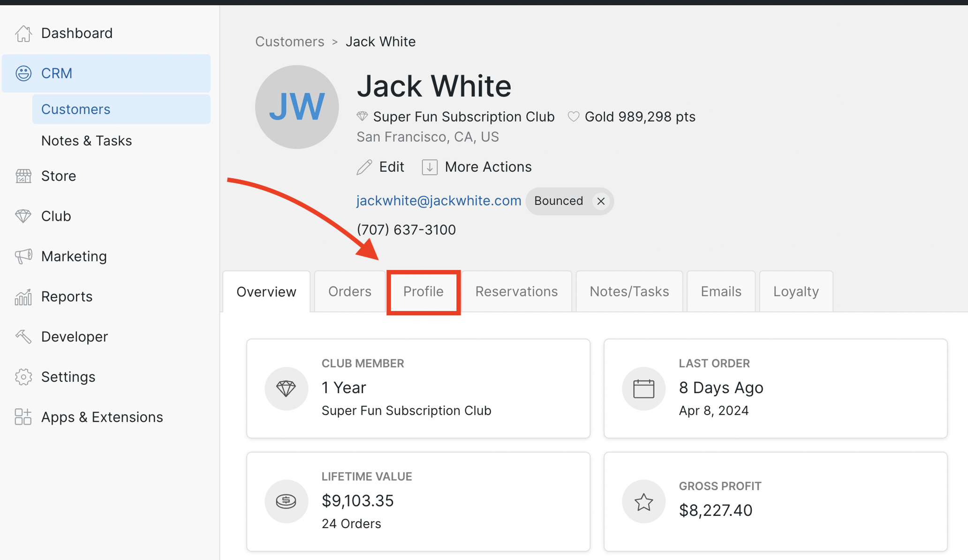Click the More Actions download-arrow icon
The width and height of the screenshot is (968, 560).
430,167
